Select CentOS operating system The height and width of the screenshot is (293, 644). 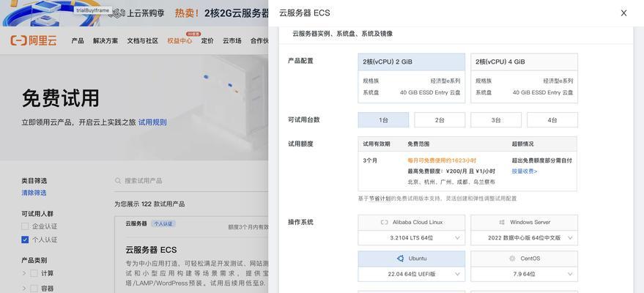click(524, 259)
